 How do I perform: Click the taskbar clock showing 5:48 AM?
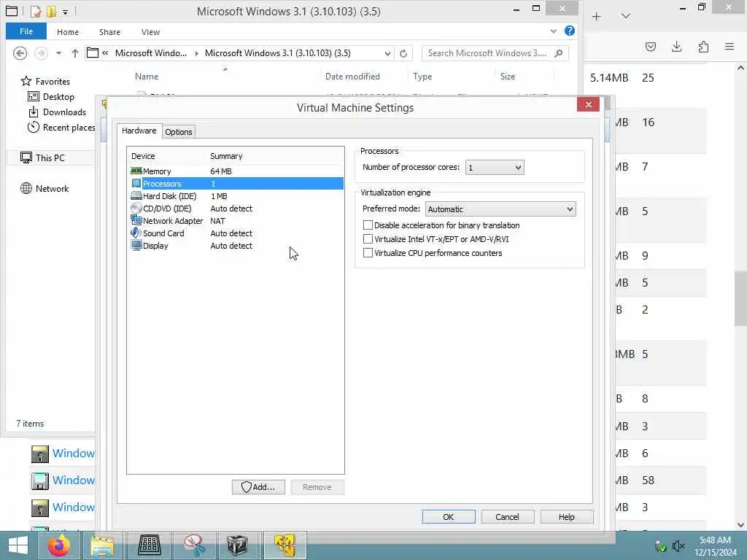click(x=715, y=545)
